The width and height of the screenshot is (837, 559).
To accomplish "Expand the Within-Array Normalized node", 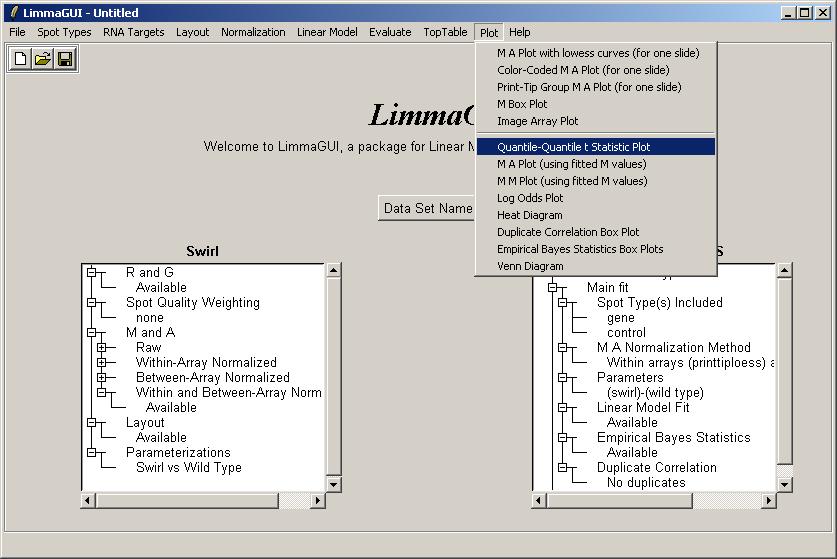I will click(101, 362).
